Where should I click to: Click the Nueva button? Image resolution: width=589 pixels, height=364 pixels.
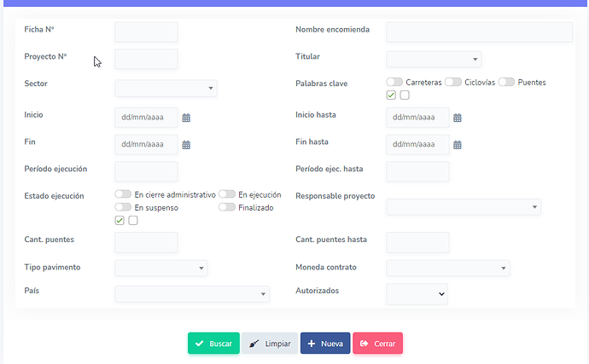325,344
